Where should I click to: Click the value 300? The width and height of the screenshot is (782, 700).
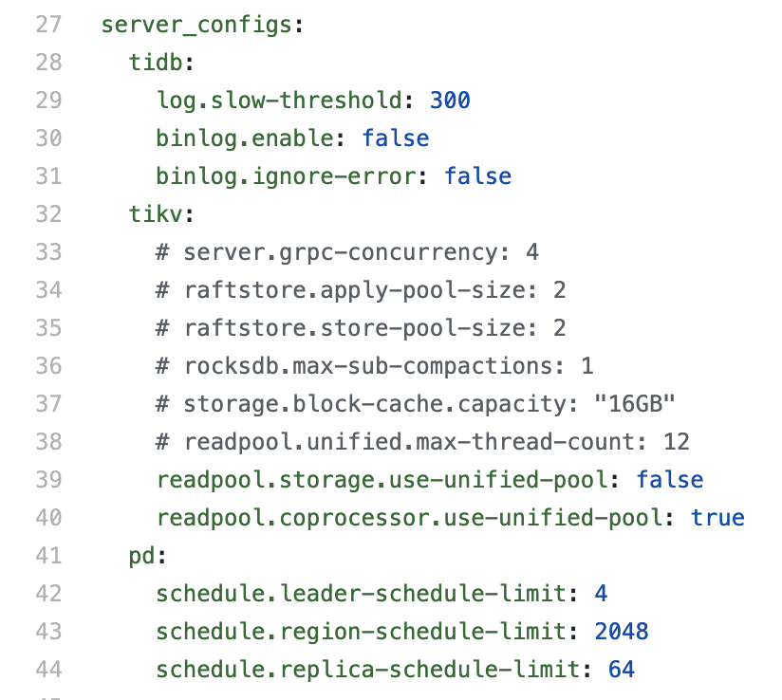point(450,101)
